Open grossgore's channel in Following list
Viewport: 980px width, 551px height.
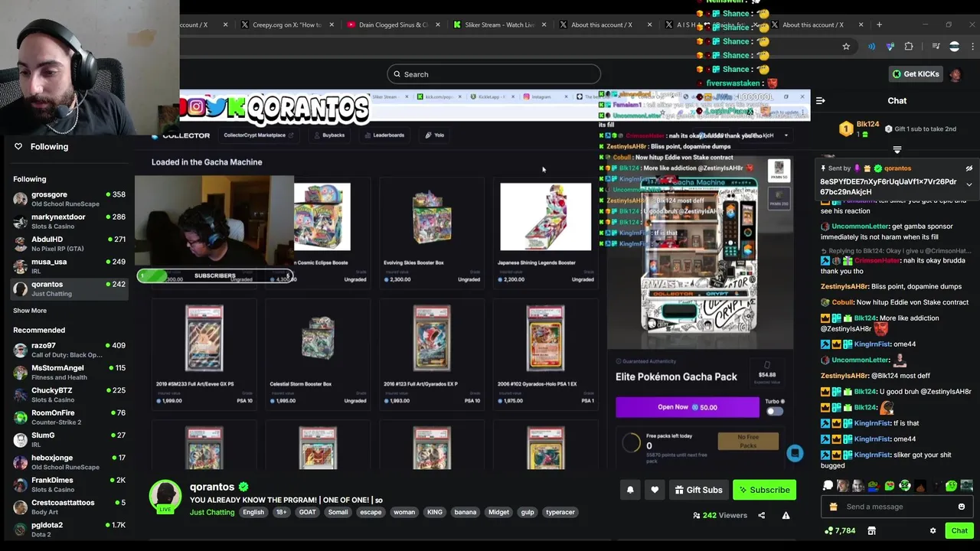point(69,199)
